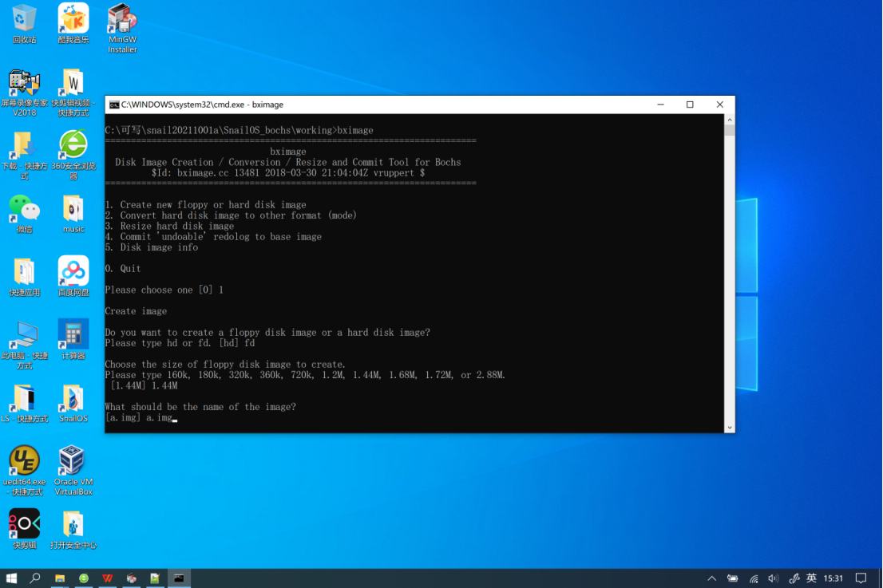This screenshot has height=588, width=883.
Task: Select the 计算器 calculator desktop icon
Action: point(73,341)
